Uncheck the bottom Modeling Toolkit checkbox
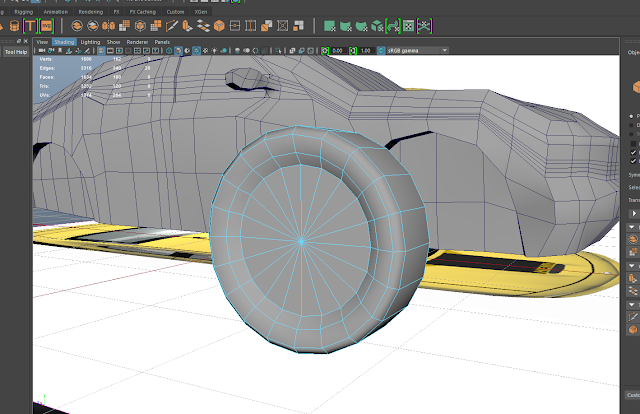Viewport: 640px width, 414px height. pos(633,161)
